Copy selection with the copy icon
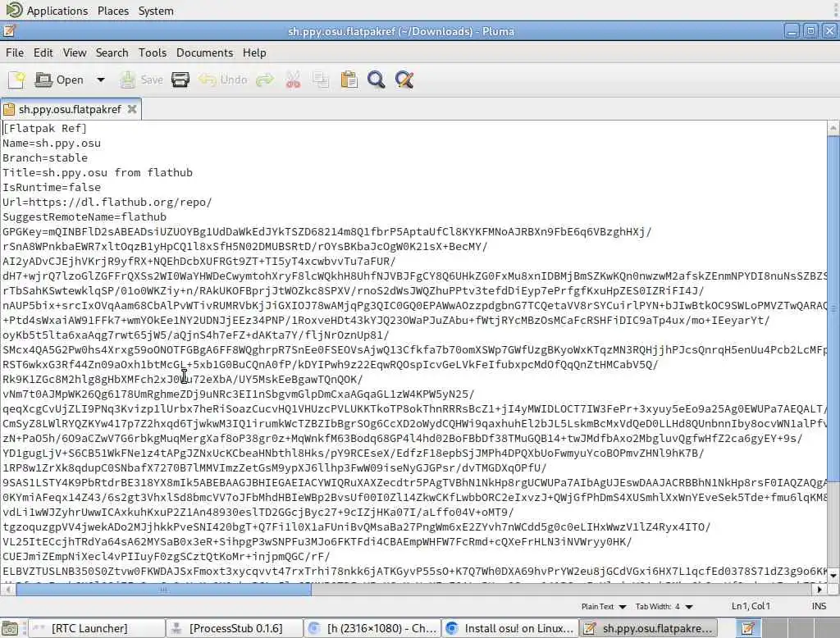840x638 pixels. tap(321, 80)
